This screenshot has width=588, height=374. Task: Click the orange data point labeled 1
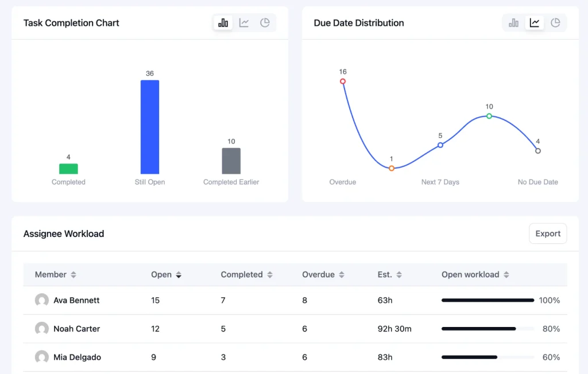point(392,168)
